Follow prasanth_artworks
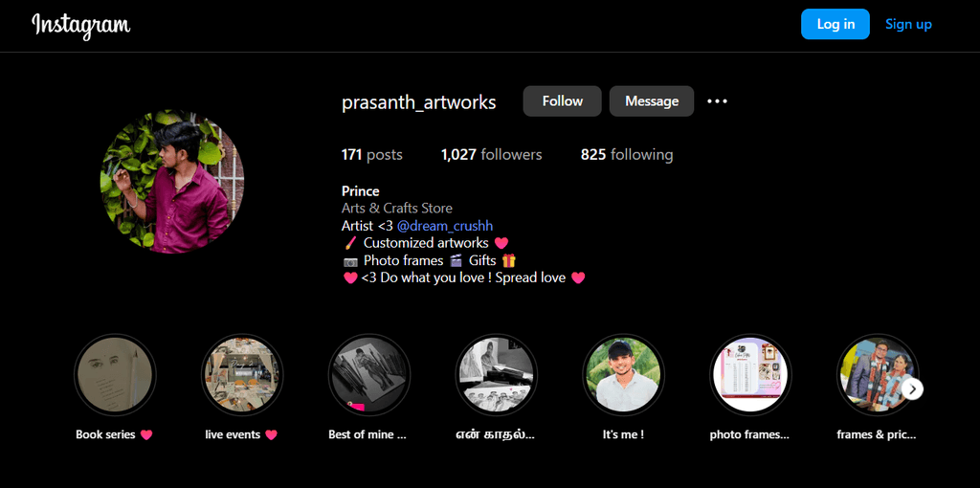 pos(563,101)
